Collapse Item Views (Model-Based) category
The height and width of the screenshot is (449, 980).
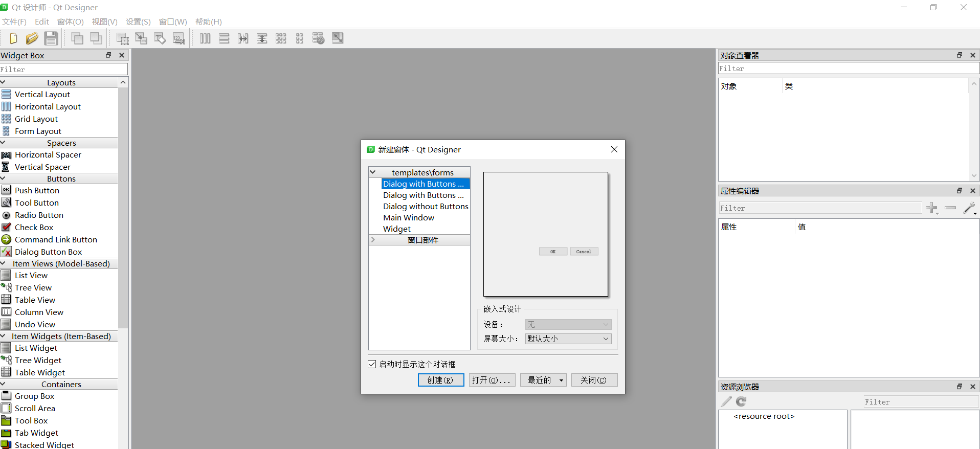pos(3,263)
